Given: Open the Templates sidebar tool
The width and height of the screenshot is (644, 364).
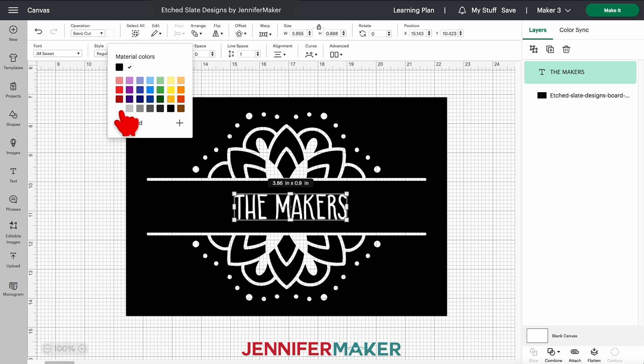Looking at the screenshot, I should 13,61.
